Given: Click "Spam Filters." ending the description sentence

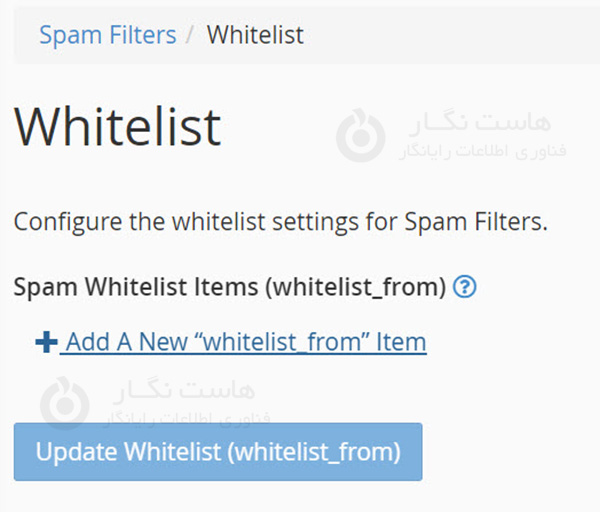Looking at the screenshot, I should tap(484, 221).
